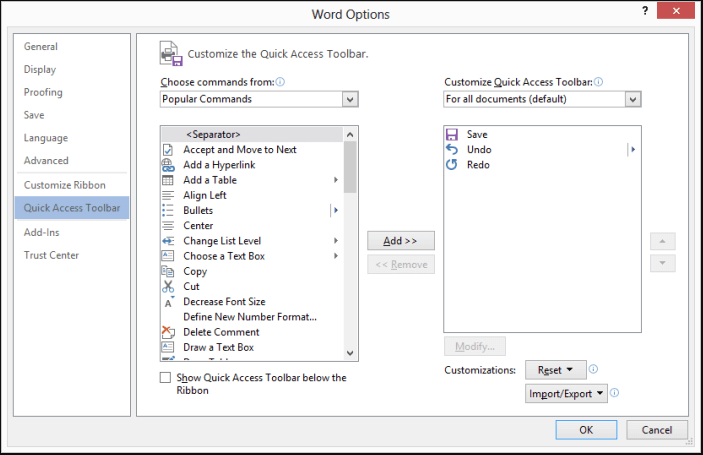Expand the Add a Table submenu arrow
Viewport: 703px width, 455px height.
pyautogui.click(x=336, y=180)
